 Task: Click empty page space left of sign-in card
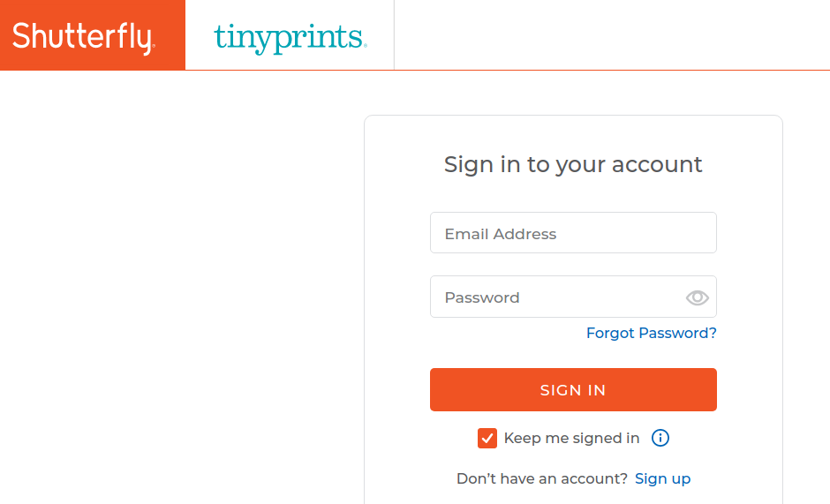coord(177,291)
